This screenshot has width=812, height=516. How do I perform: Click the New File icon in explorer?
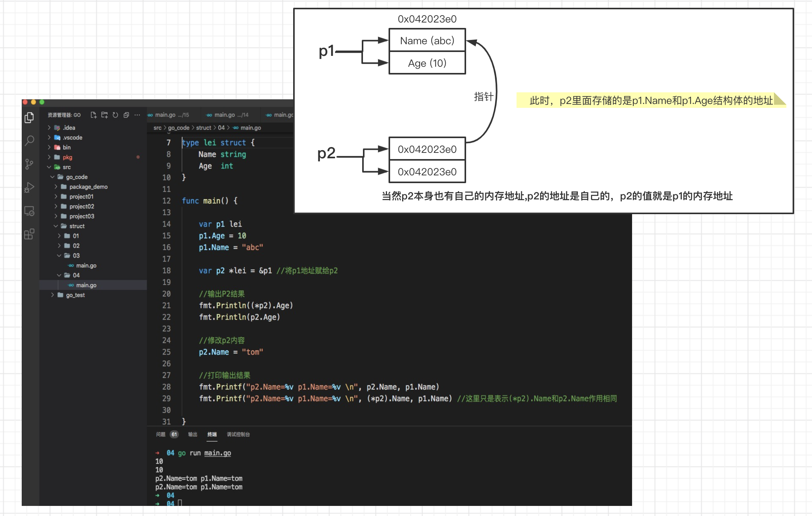click(x=93, y=115)
